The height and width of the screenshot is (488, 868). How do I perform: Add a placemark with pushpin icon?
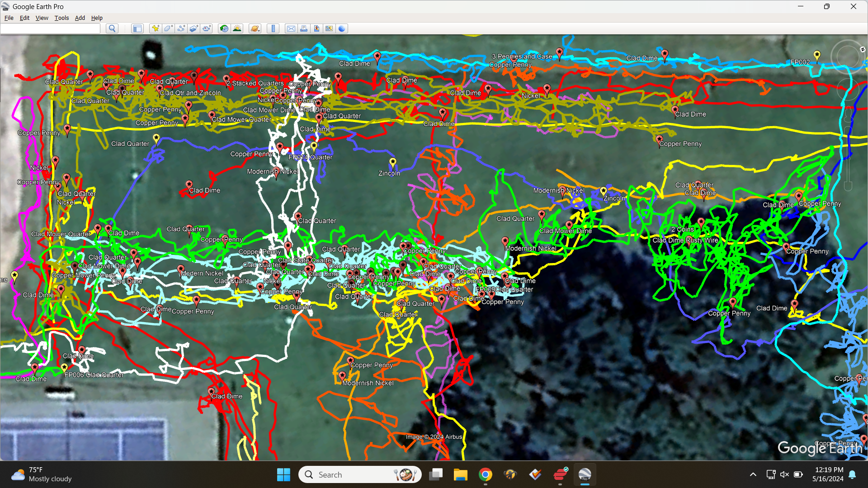click(x=156, y=28)
